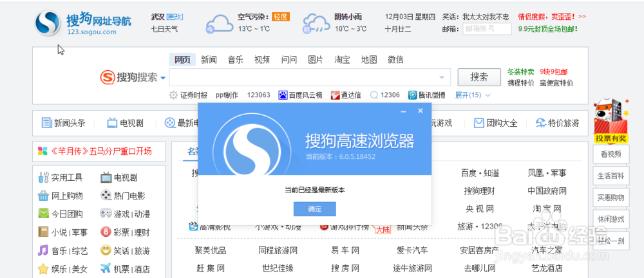Select the 网页 search tab
This screenshot has width=644, height=278.
pos(182,60)
